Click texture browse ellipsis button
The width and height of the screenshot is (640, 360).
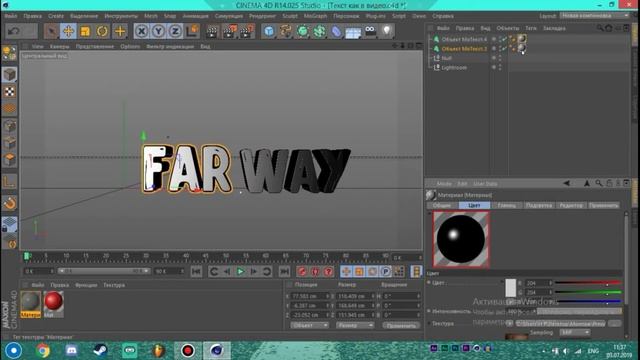click(x=614, y=323)
